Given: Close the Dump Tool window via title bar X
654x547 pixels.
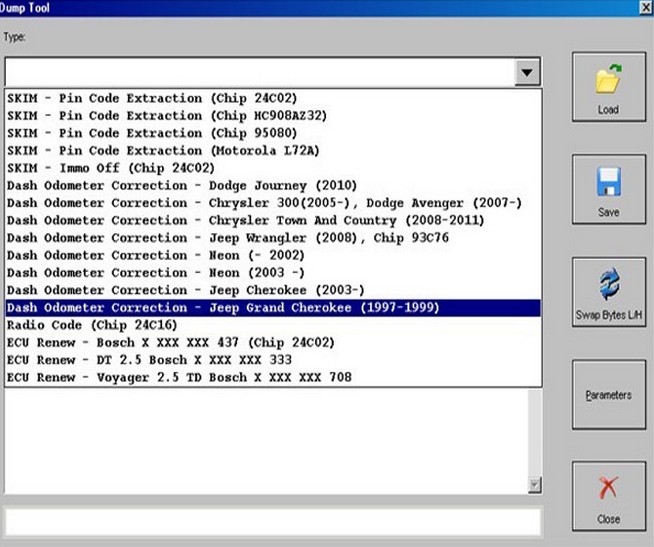Looking at the screenshot, I should point(646,8).
